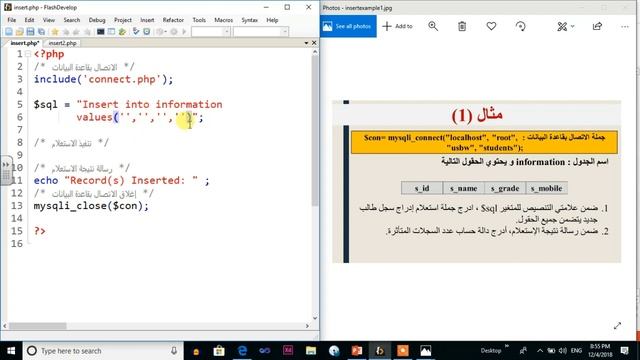Click the horizontal scrollbar thumb in editor

(38, 326)
